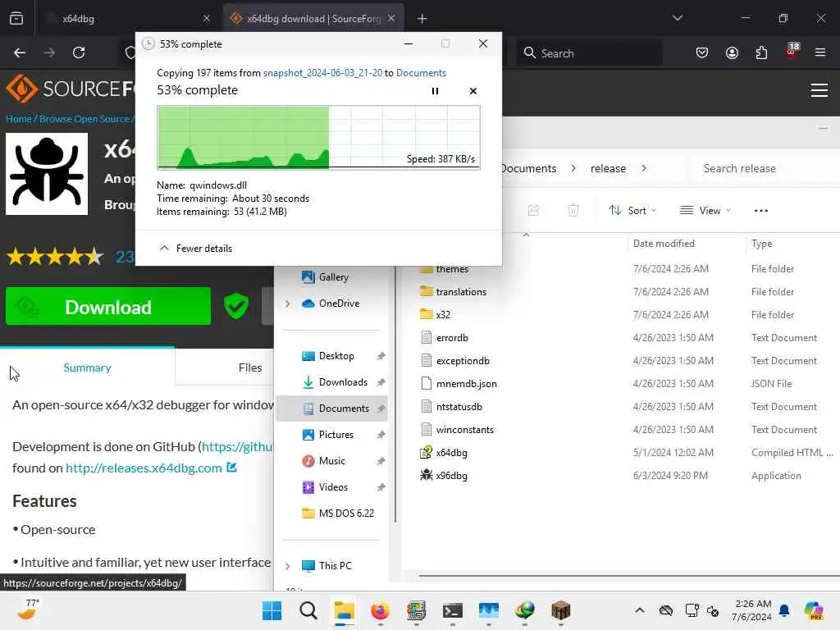The image size is (840, 630).
Task: Open Gallery in Explorer sidebar
Action: coord(332,277)
